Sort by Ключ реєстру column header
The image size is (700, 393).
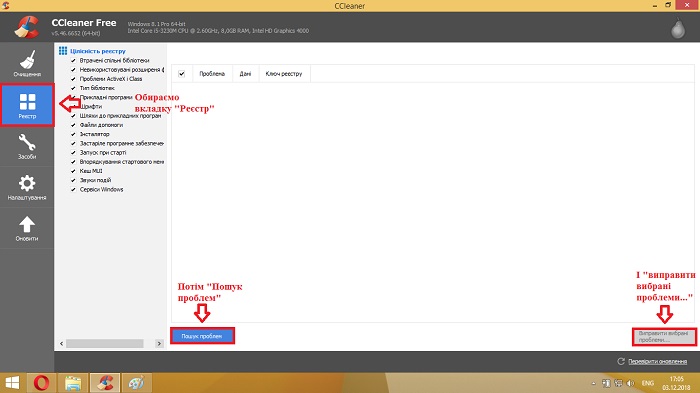284,74
